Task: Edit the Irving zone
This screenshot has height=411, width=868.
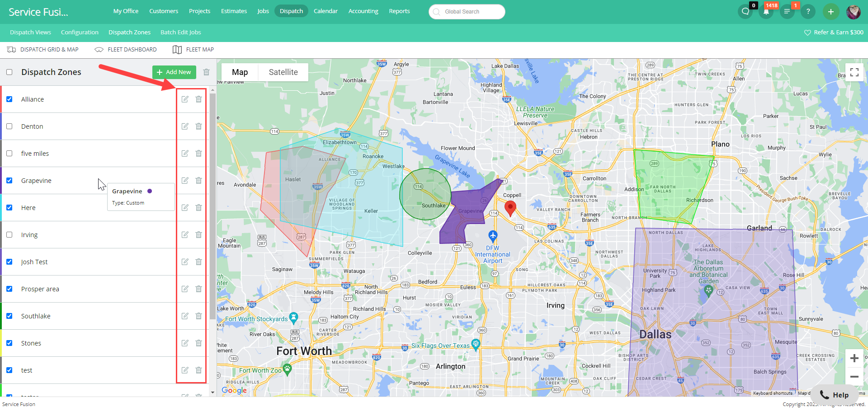Action: click(x=185, y=235)
